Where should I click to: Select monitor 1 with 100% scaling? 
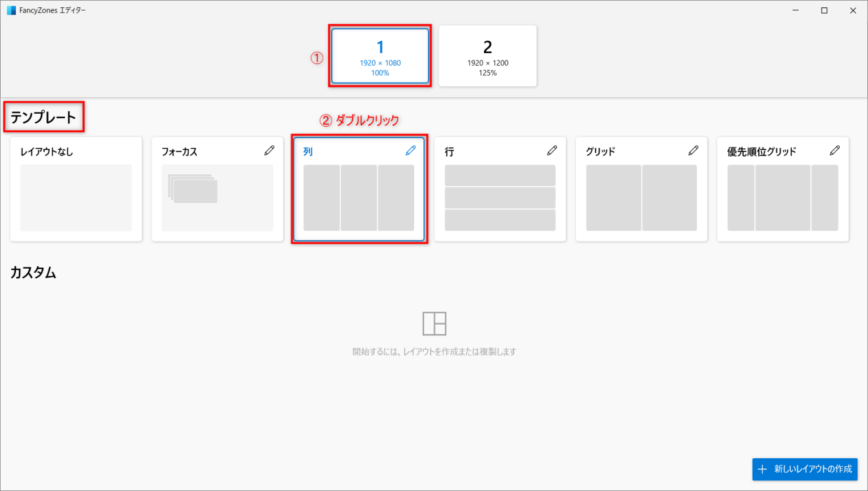pos(380,55)
